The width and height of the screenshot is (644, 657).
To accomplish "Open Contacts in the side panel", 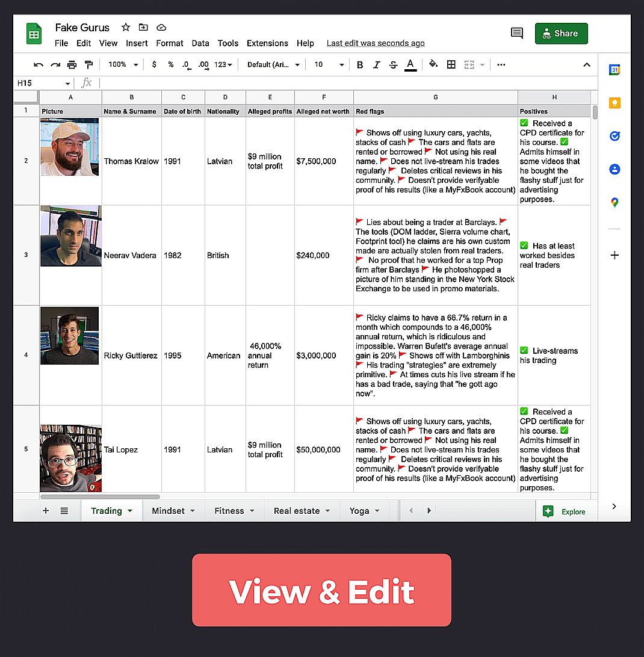I will pos(615,169).
